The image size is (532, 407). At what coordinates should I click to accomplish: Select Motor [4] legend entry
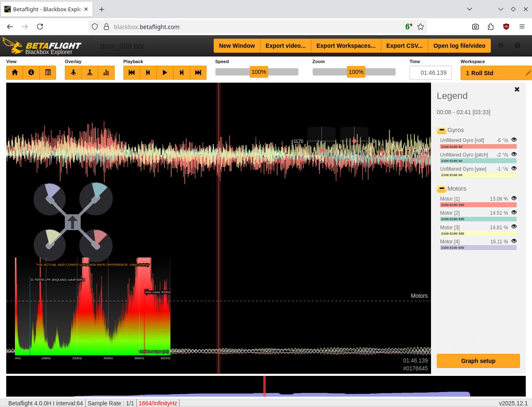450,242
